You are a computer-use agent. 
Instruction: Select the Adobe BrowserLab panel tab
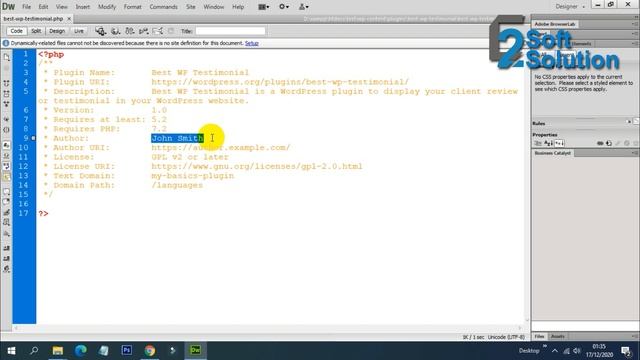[555, 24]
